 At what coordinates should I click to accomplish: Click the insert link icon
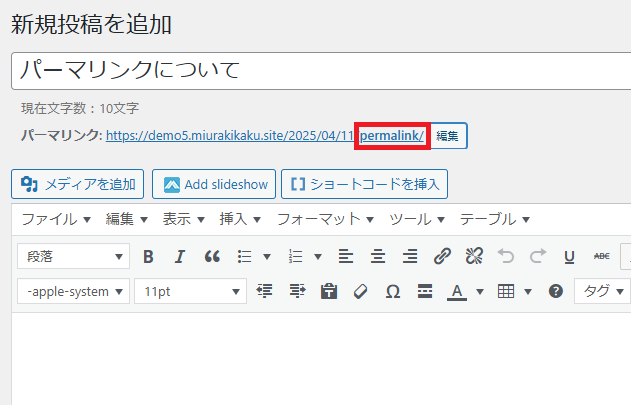[x=442, y=256]
